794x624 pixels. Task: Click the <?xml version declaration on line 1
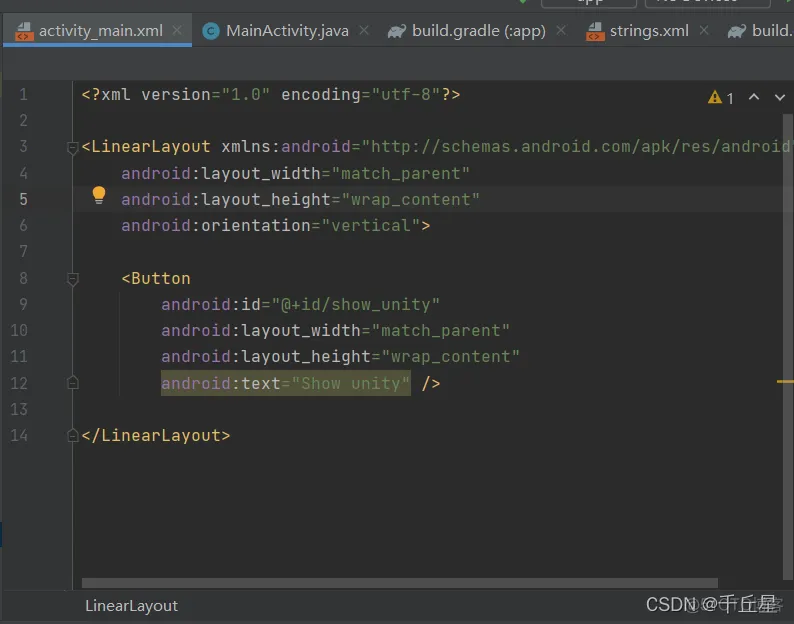(270, 95)
